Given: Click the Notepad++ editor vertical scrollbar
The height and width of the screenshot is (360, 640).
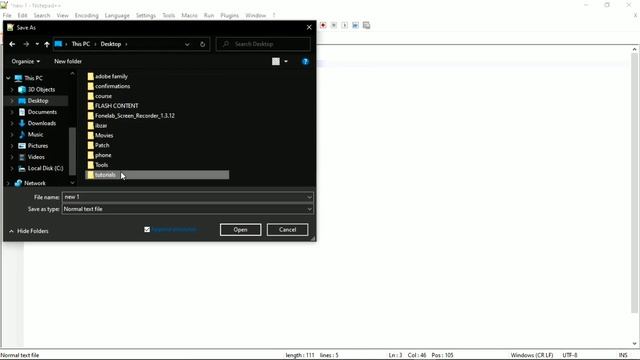Looking at the screenshot, I should point(634,184).
